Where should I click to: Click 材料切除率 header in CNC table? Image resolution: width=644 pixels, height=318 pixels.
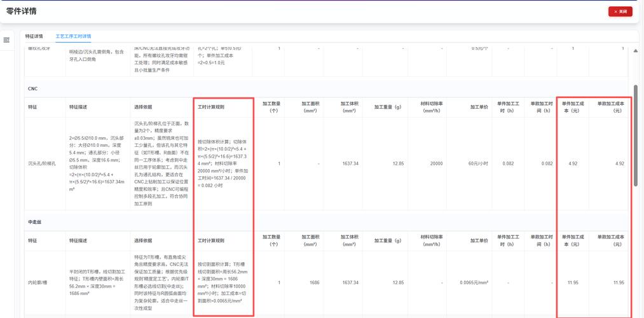[x=432, y=107]
